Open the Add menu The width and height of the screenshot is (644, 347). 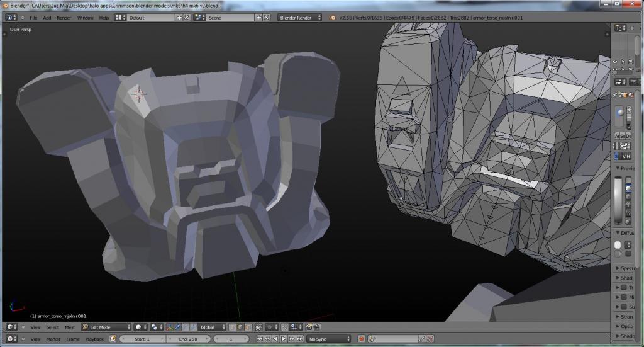47,18
